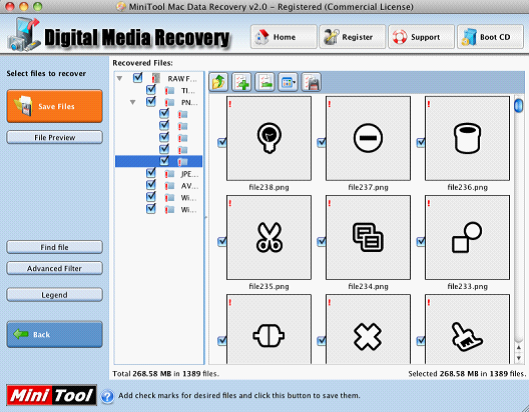Click the Boot CD button
529x412 pixels.
point(490,36)
